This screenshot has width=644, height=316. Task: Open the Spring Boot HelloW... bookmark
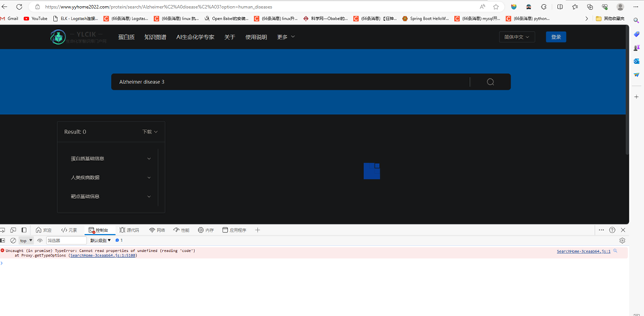(x=426, y=19)
